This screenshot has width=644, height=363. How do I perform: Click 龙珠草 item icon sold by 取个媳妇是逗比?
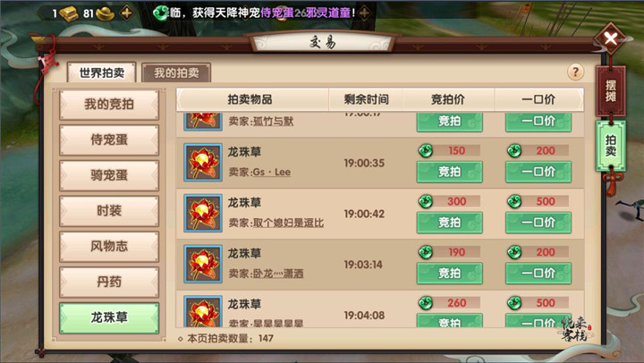click(x=203, y=213)
